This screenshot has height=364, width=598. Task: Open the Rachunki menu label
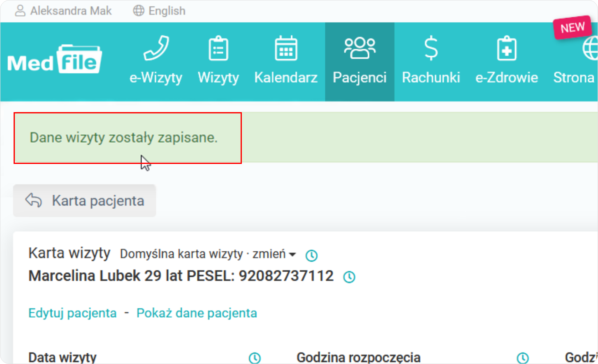(431, 77)
